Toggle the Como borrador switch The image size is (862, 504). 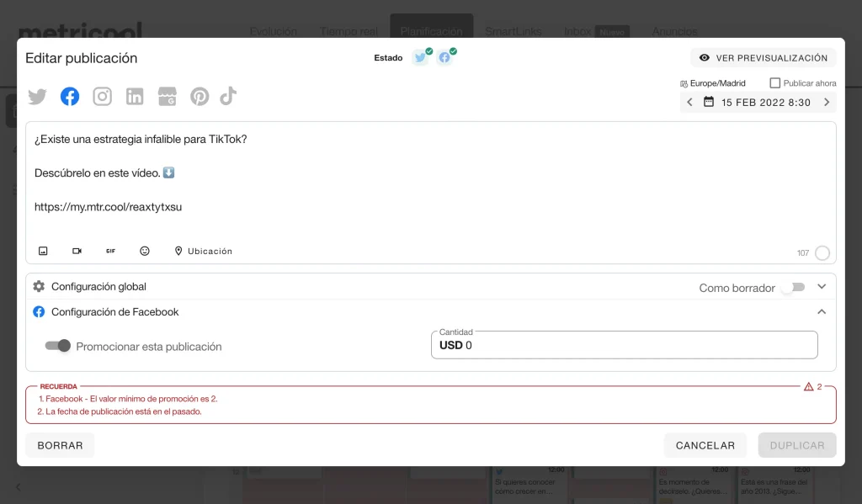click(x=792, y=287)
